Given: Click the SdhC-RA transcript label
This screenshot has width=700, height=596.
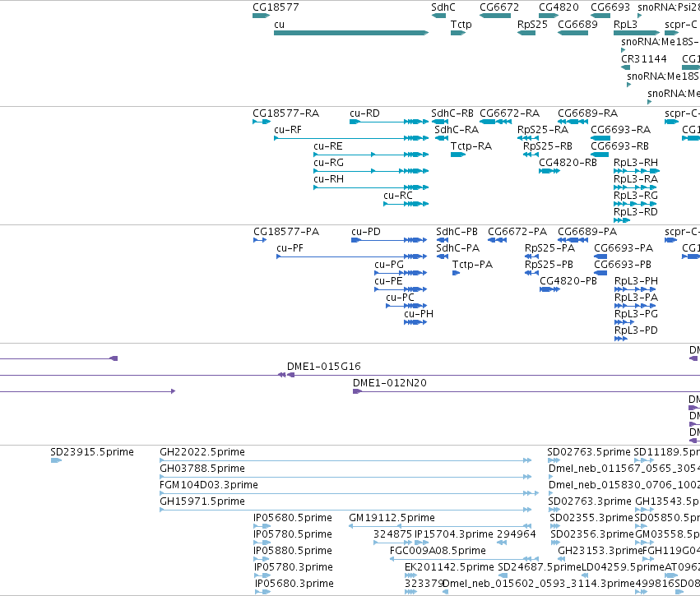Looking at the screenshot, I should (457, 130).
